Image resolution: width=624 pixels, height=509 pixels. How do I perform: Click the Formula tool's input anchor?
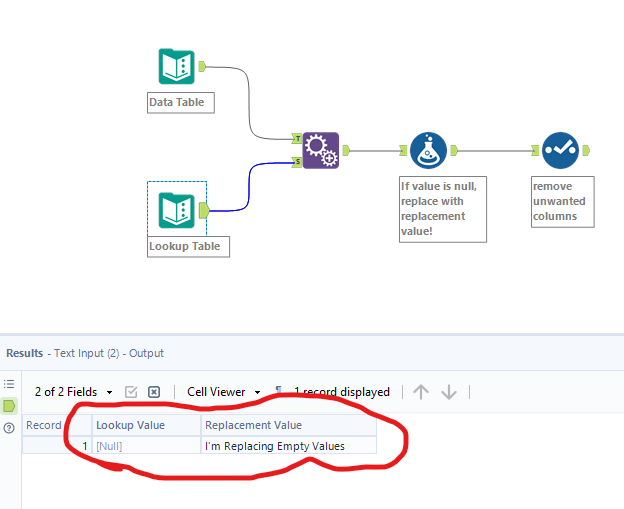403,150
